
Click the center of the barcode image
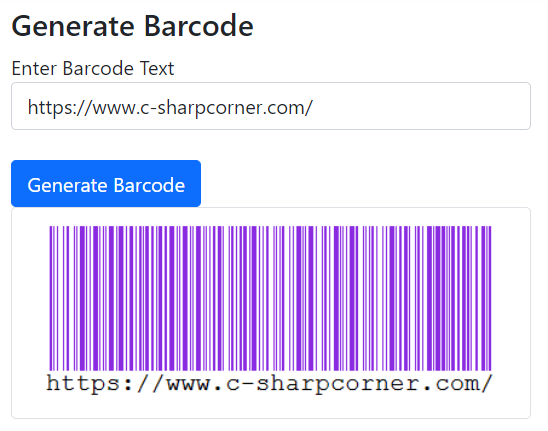(270, 298)
